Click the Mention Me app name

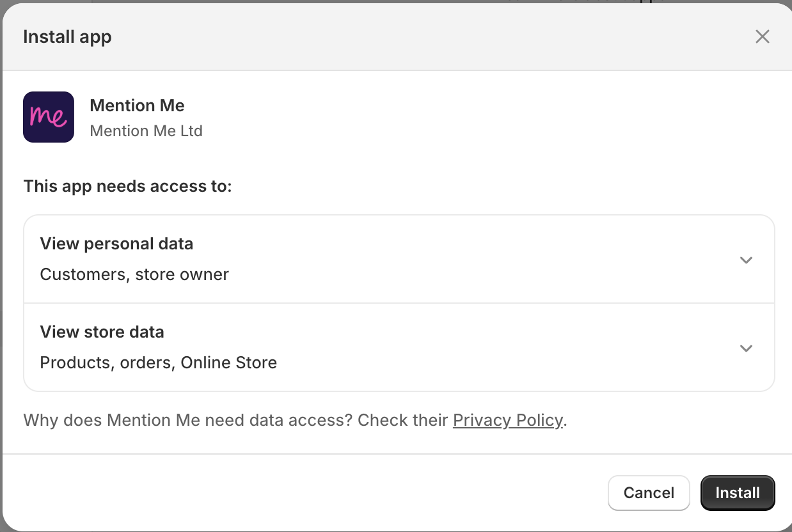tap(137, 105)
